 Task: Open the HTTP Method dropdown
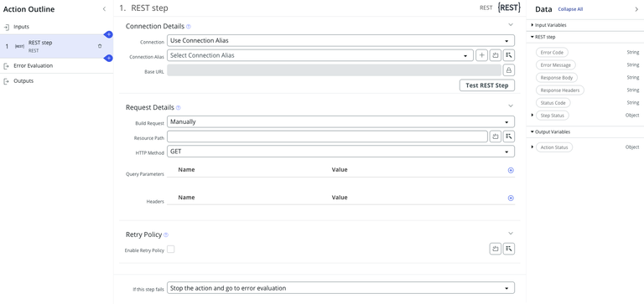[x=340, y=152]
